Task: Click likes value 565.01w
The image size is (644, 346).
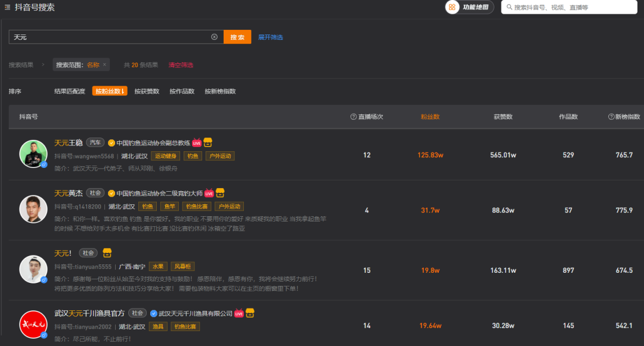Action: pos(503,155)
